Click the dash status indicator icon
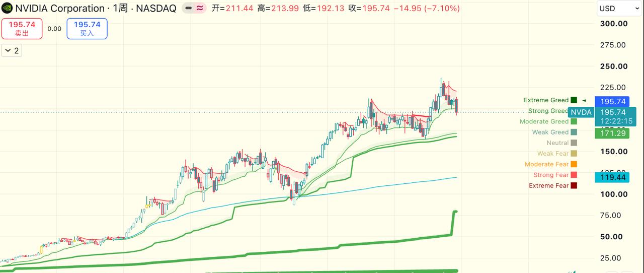Viewport: 644px width, 273px height. pos(188,9)
